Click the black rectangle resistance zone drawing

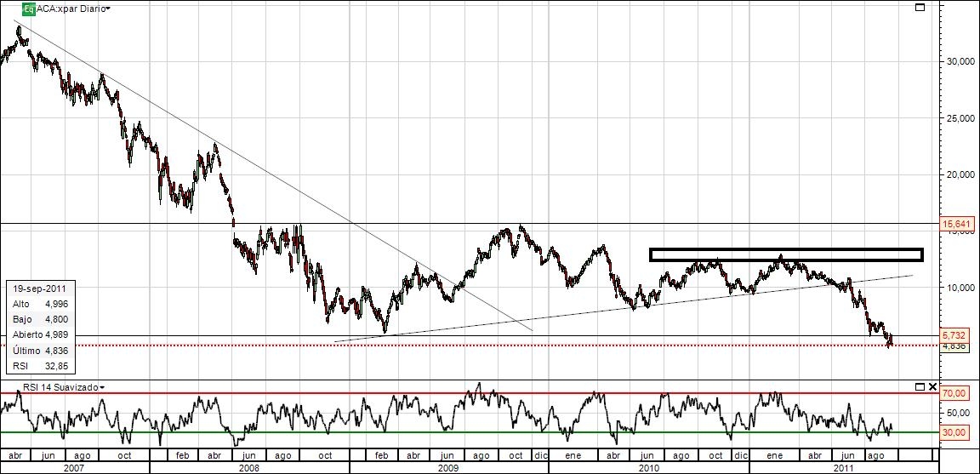[786, 254]
